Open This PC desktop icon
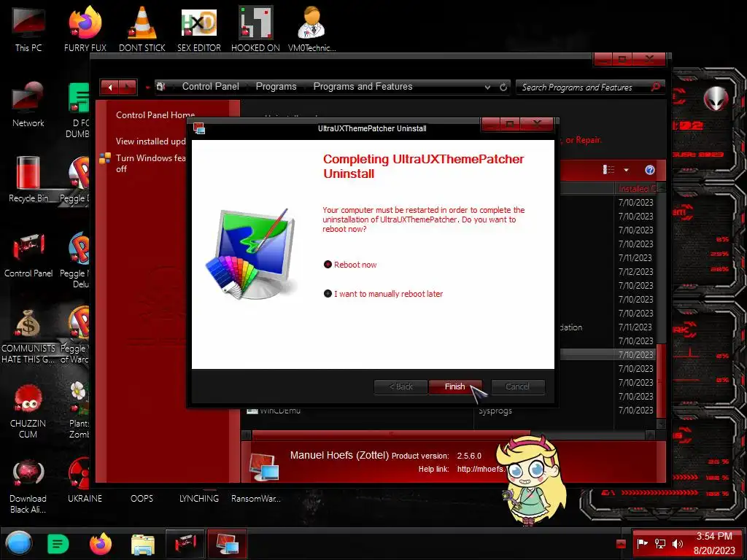Screen dimensions: 747x560 [28, 28]
